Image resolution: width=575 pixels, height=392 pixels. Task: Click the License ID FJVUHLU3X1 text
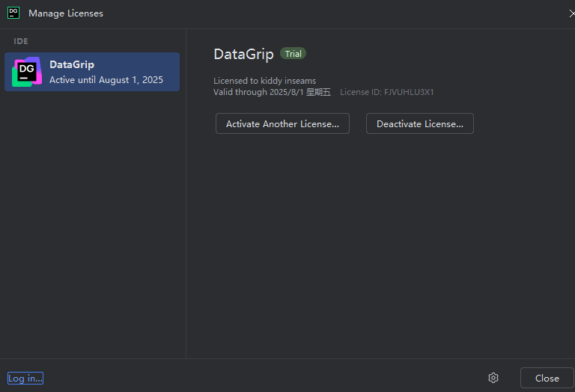(x=386, y=92)
